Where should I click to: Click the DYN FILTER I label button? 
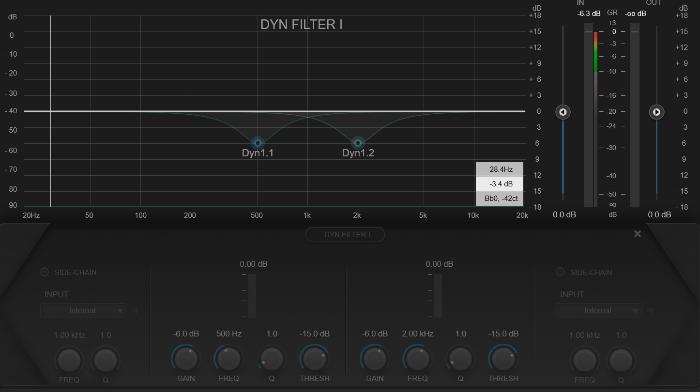[x=345, y=234]
